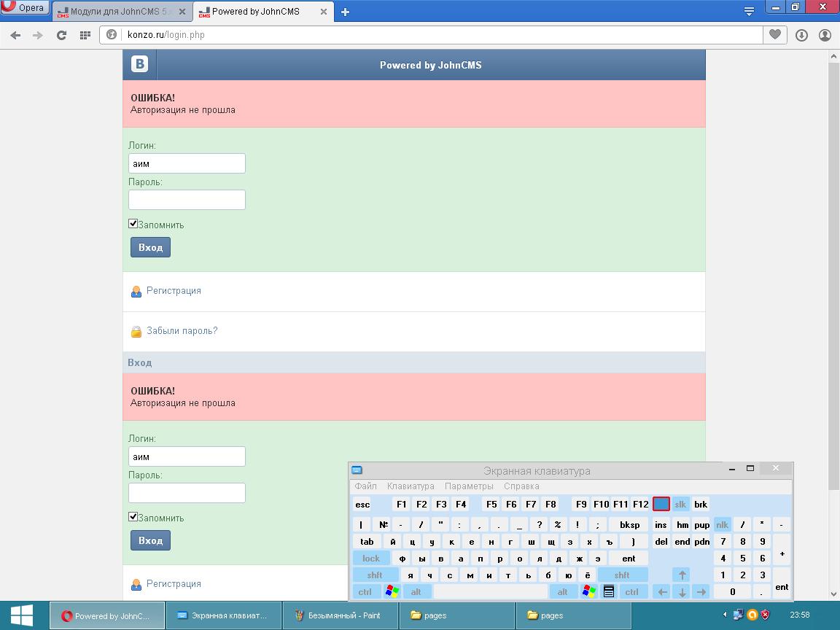Open the Opera account profile icon
Image resolution: width=840 pixels, height=630 pixels.
coord(825,35)
